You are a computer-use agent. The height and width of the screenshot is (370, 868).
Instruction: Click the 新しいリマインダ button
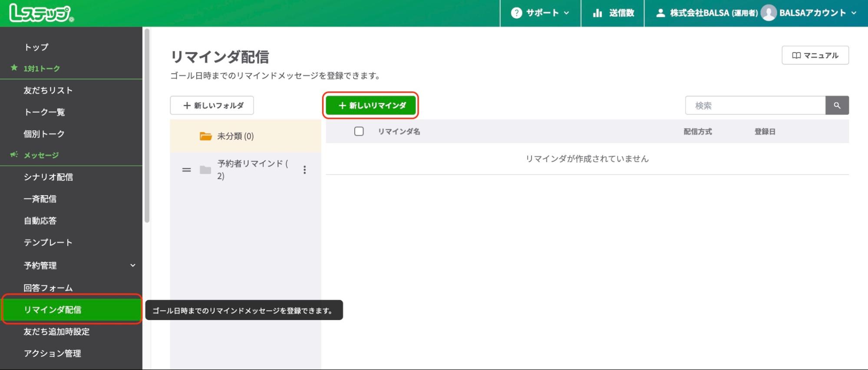coord(370,105)
